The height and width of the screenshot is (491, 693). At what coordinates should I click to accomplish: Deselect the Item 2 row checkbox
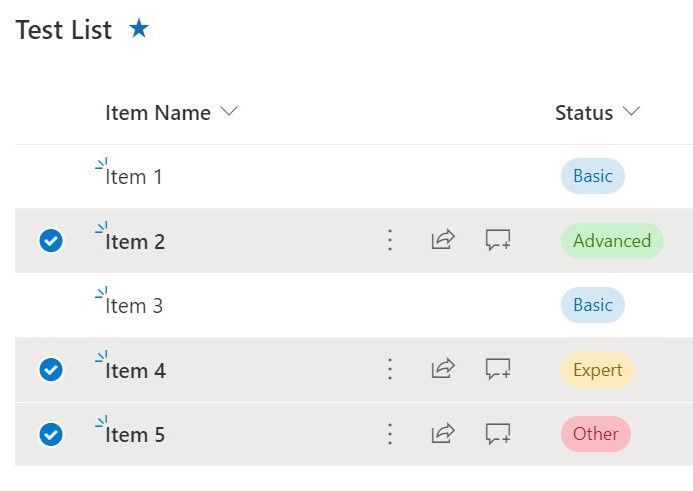pyautogui.click(x=50, y=241)
